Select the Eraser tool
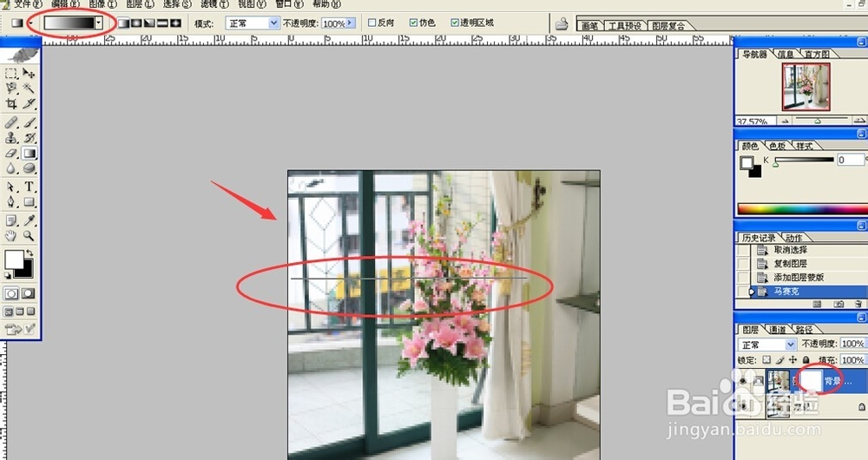Screen dimensions: 868x460 coord(11,154)
